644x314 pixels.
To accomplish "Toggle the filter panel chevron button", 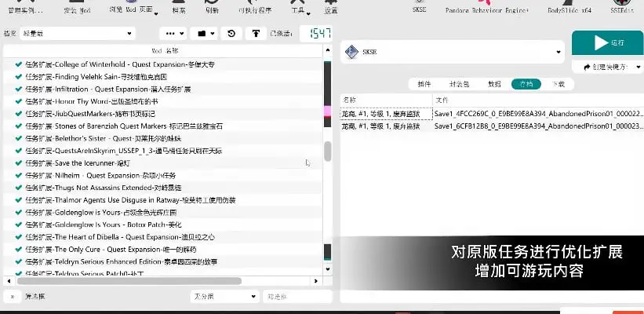I will (x=13, y=296).
